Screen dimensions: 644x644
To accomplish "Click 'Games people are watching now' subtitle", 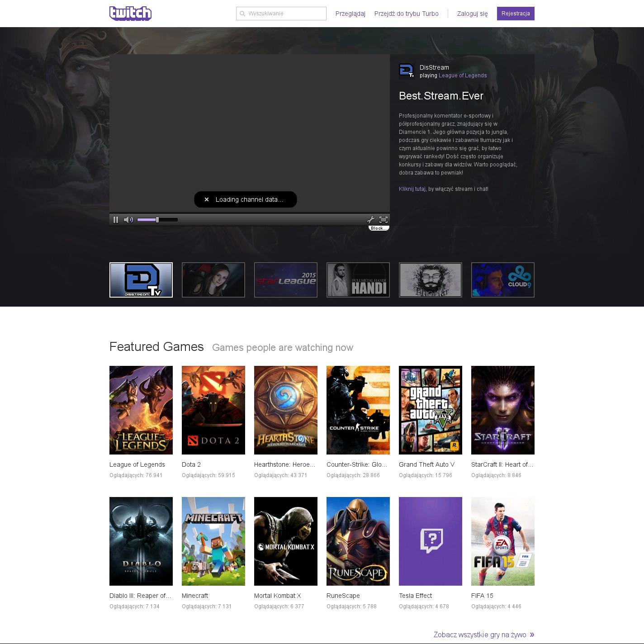I will click(283, 348).
